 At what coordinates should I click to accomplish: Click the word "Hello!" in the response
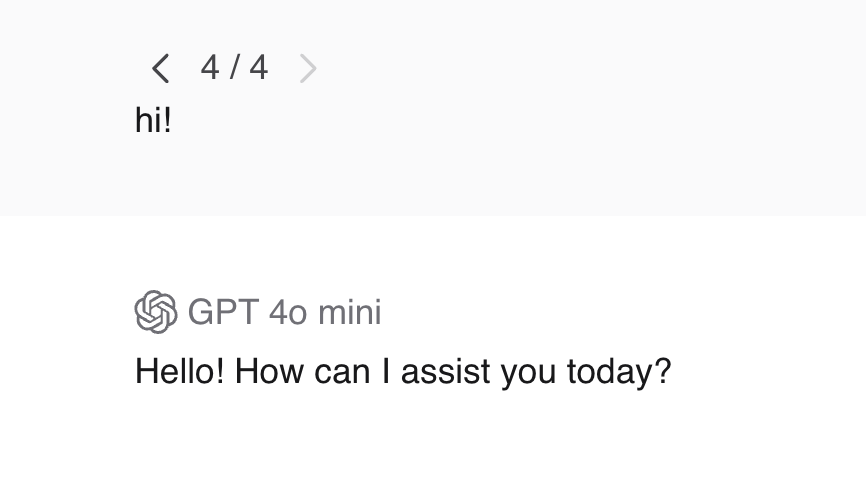[180, 372]
